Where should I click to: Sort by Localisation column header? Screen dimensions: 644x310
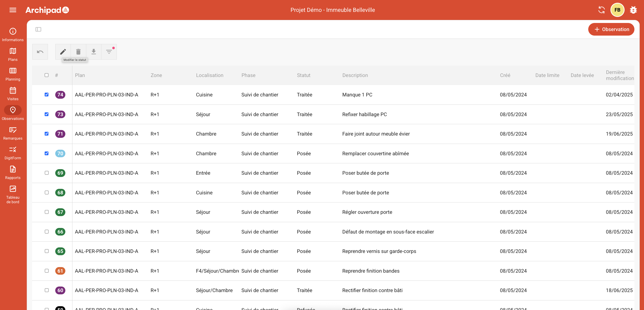(210, 75)
